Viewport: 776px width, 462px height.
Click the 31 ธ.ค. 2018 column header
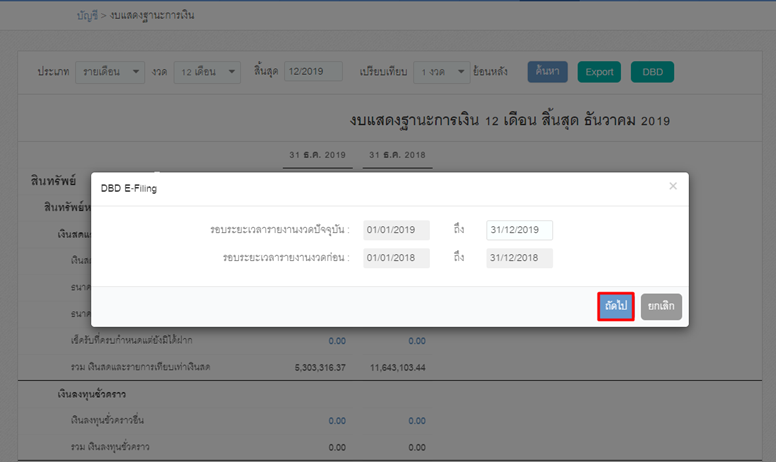[397, 155]
